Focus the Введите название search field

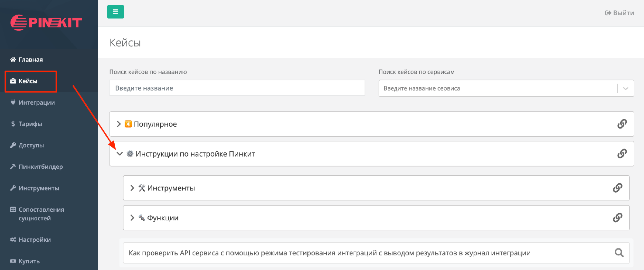coord(237,88)
